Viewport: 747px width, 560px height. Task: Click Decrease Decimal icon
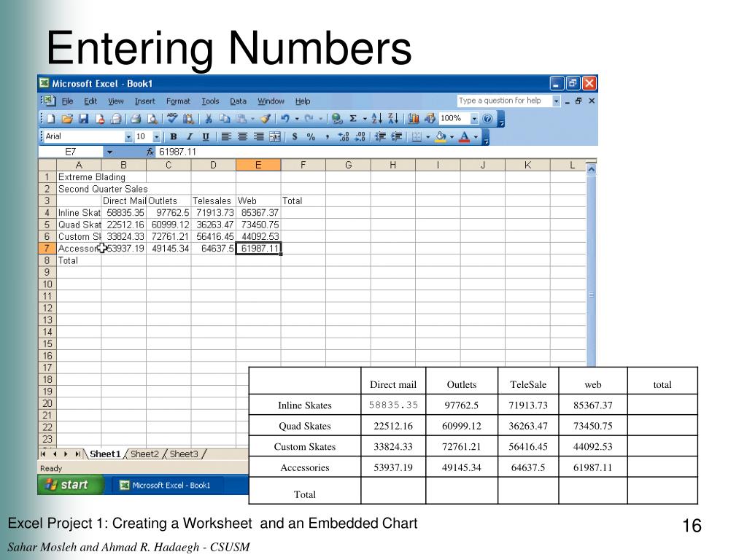click(360, 137)
